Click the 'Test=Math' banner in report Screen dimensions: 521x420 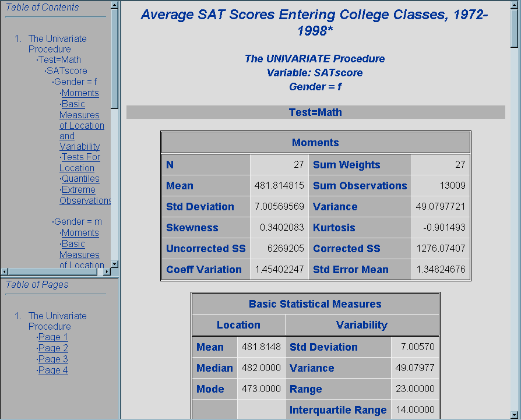point(316,112)
